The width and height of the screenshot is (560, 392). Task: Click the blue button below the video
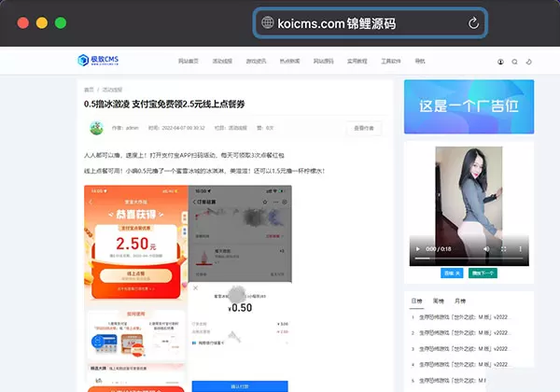452,273
